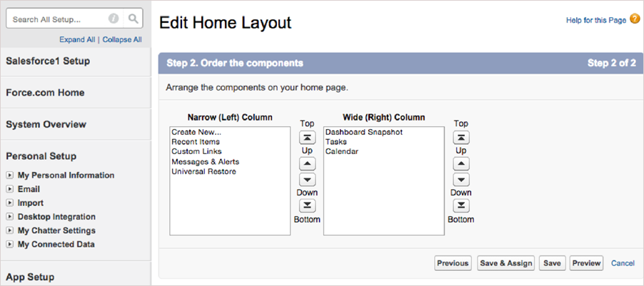Click the Save & Assign button

coord(505,263)
